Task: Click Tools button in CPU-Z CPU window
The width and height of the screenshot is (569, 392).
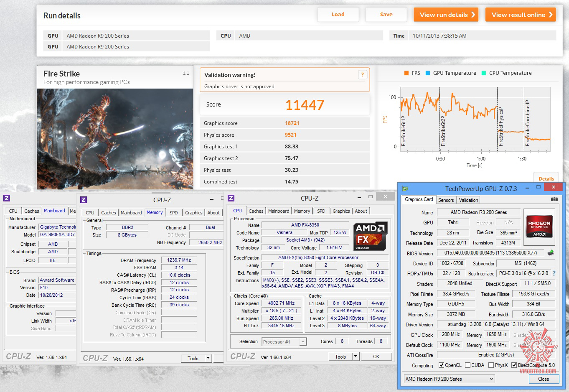Action: pos(340,356)
